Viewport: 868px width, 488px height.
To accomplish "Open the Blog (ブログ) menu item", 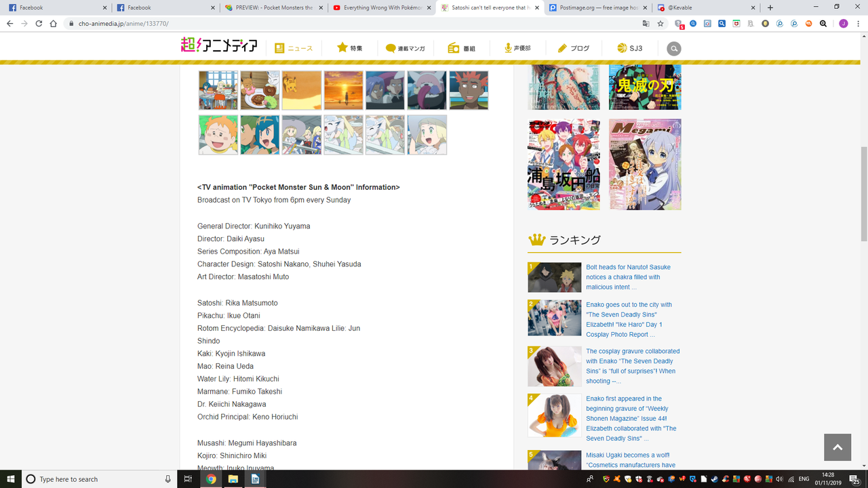I will pyautogui.click(x=573, y=48).
